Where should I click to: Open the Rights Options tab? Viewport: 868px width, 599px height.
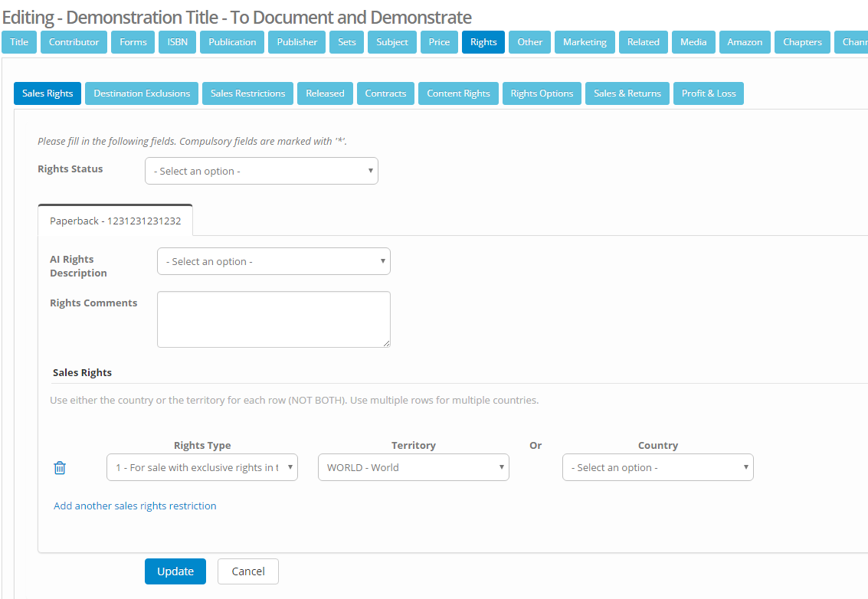click(x=542, y=93)
